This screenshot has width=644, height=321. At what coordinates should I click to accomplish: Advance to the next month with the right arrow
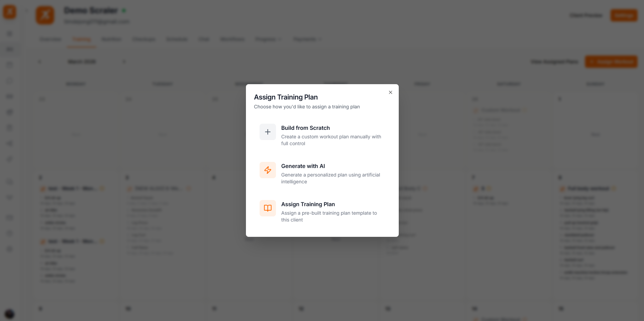124,62
